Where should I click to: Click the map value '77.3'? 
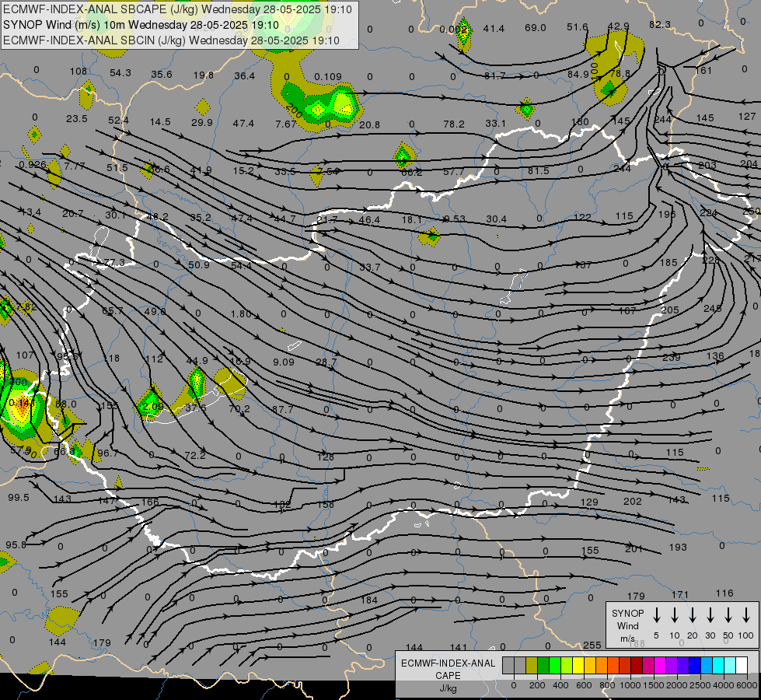coord(114,264)
